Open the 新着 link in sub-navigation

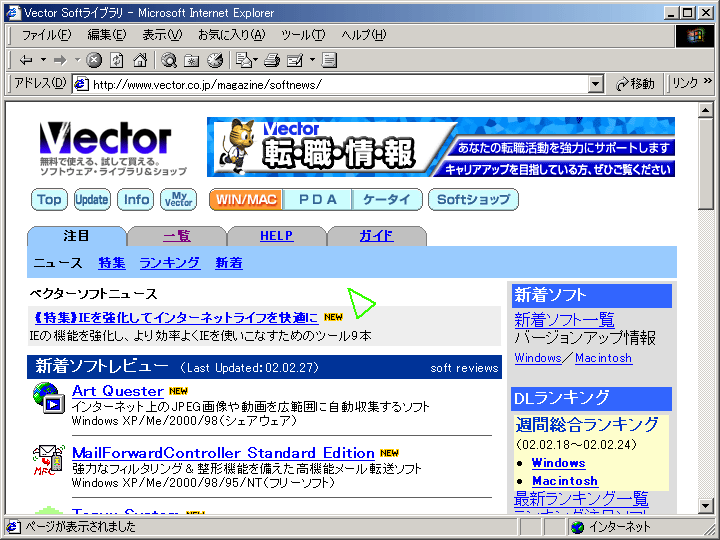(x=229, y=263)
